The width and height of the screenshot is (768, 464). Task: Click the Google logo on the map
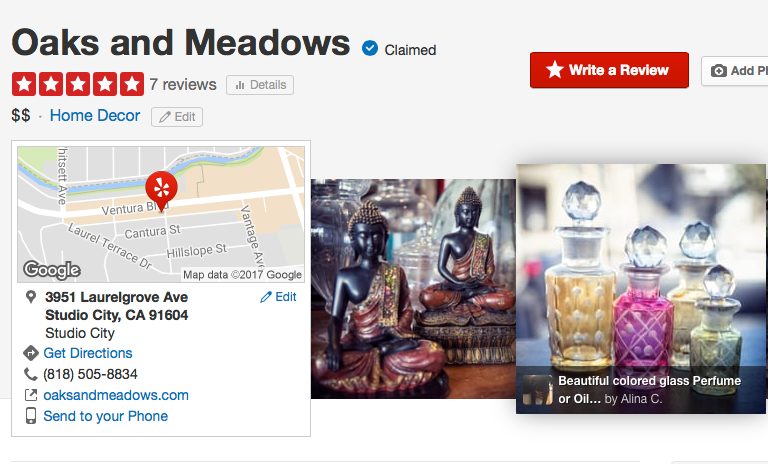[x=52, y=269]
